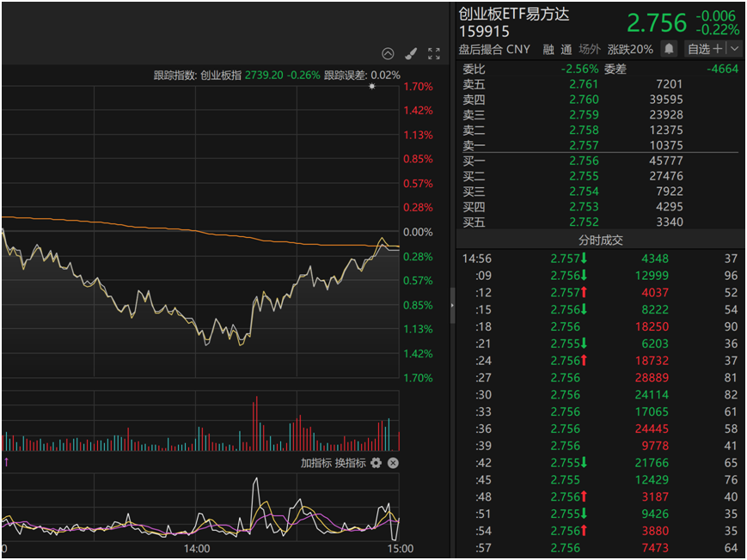
Task: Open the 自选 dropdown arrow
Action: 734,49
